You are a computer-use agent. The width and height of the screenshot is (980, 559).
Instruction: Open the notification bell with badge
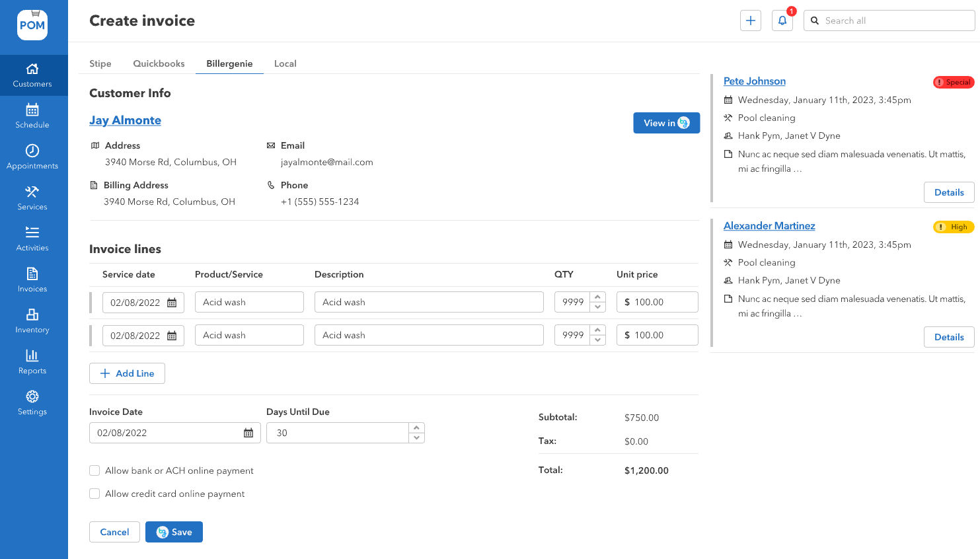coord(782,20)
